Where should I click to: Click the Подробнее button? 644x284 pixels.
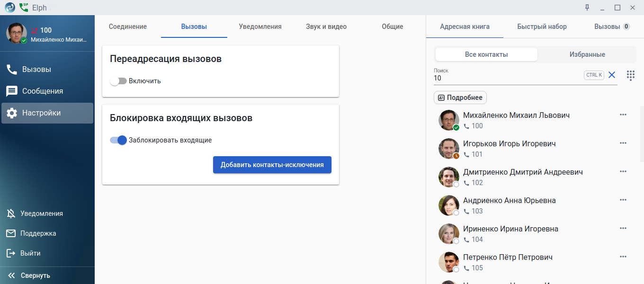tap(460, 98)
